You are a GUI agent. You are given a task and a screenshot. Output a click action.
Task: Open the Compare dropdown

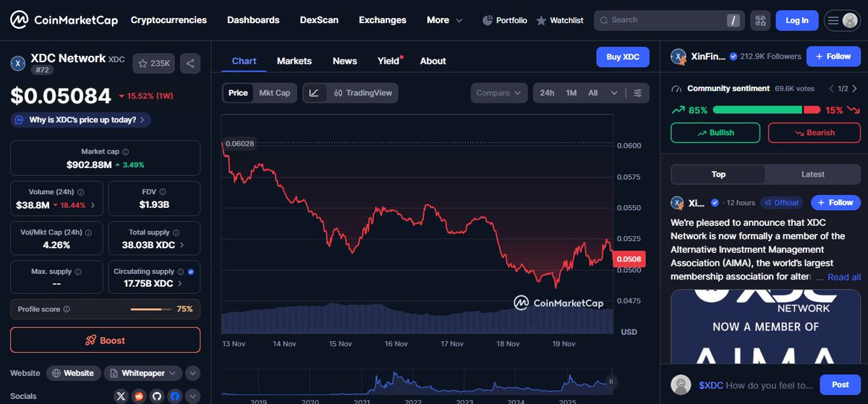click(x=500, y=93)
